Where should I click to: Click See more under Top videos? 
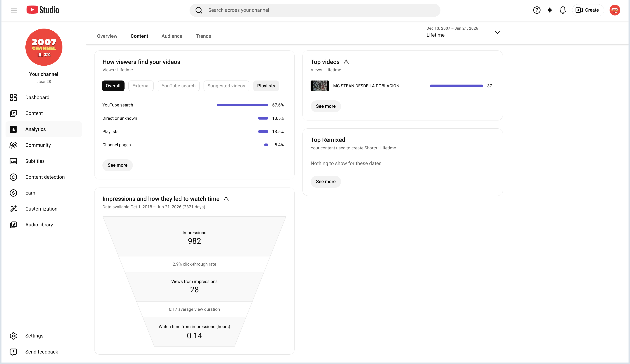pyautogui.click(x=325, y=106)
